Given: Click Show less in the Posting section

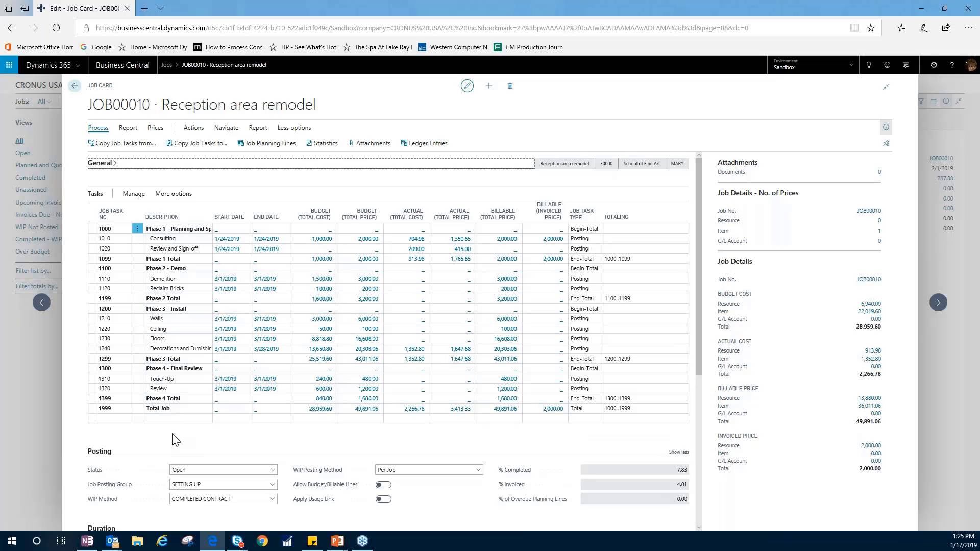Looking at the screenshot, I should click(x=678, y=452).
